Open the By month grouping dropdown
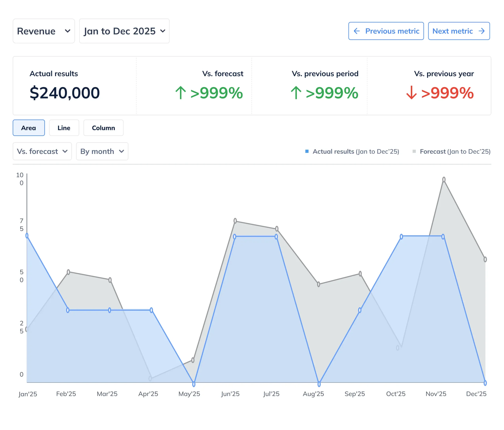The image size is (504, 430). click(x=102, y=151)
